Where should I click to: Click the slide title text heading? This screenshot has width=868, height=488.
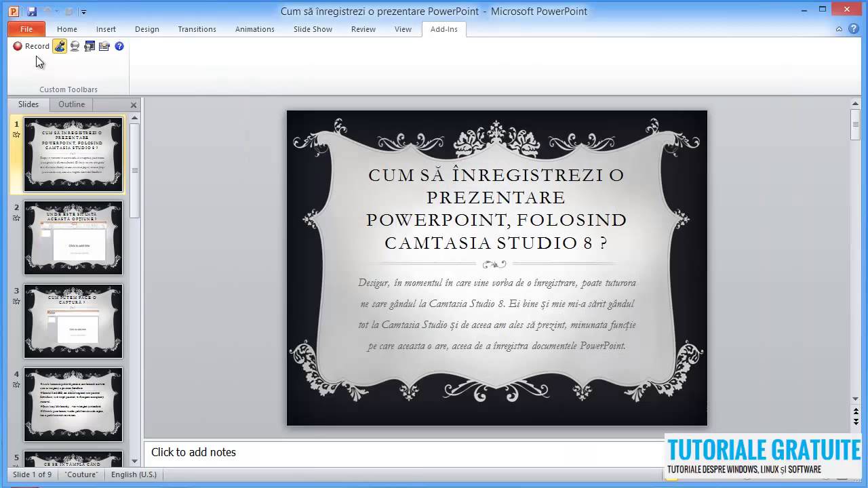(496, 208)
